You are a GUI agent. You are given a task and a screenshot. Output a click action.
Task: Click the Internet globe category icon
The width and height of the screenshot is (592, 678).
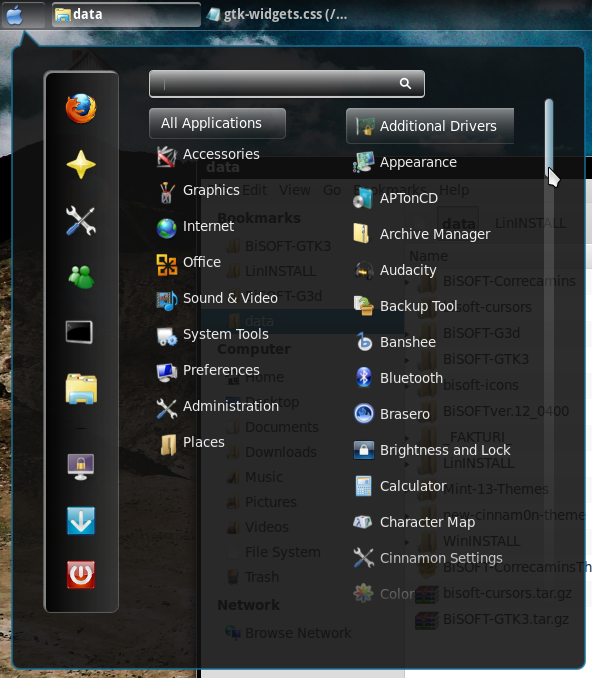click(166, 228)
